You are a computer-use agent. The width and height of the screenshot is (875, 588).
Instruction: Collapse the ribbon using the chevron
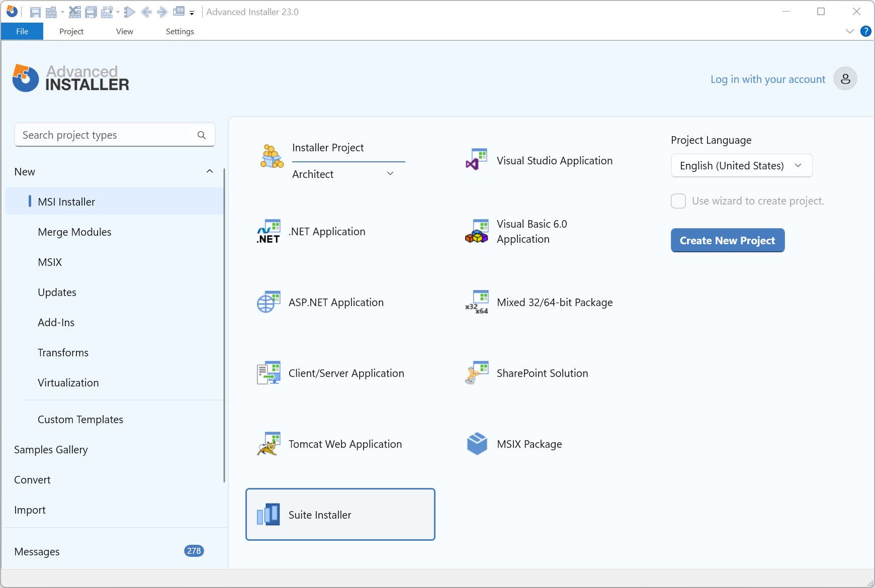coord(850,31)
